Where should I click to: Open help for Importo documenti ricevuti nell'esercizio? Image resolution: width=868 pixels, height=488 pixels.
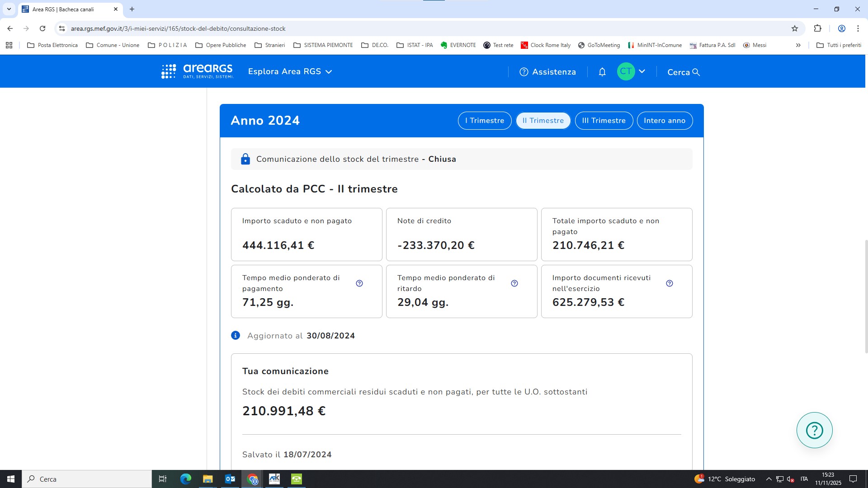[670, 283]
